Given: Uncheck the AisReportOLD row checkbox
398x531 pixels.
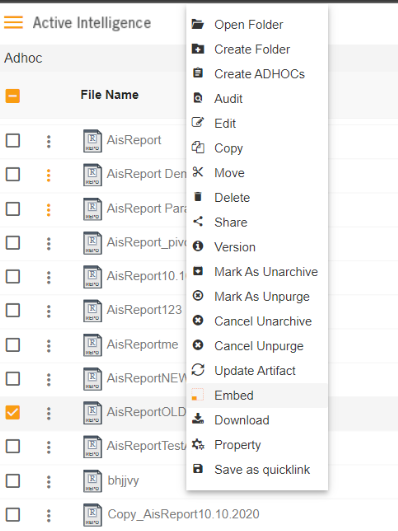Looking at the screenshot, I should pos(13,412).
